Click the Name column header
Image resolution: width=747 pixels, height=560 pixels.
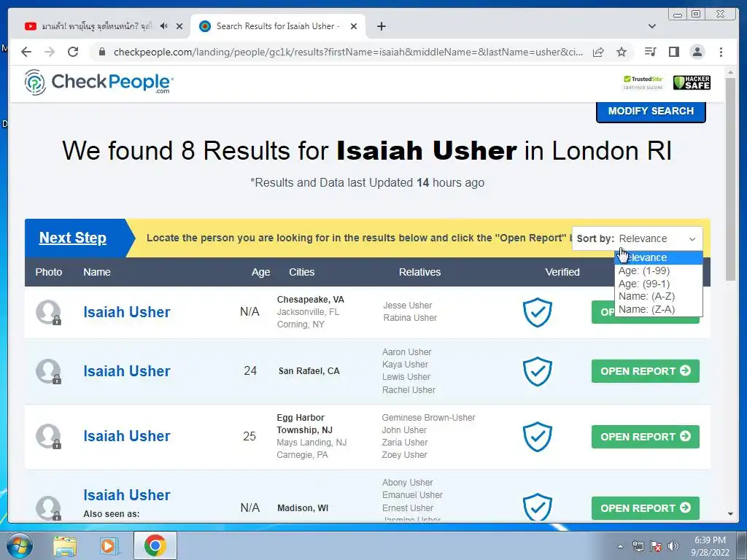pyautogui.click(x=97, y=272)
